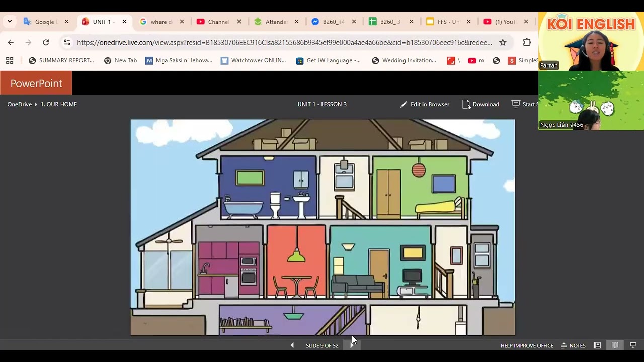Bookmark this page with star icon
Screen dimensions: 644x362
click(503, 42)
